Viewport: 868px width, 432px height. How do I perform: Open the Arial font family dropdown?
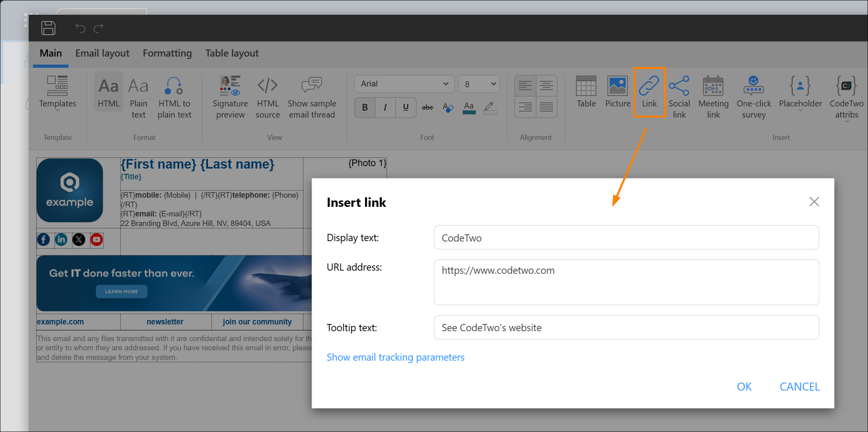[404, 84]
